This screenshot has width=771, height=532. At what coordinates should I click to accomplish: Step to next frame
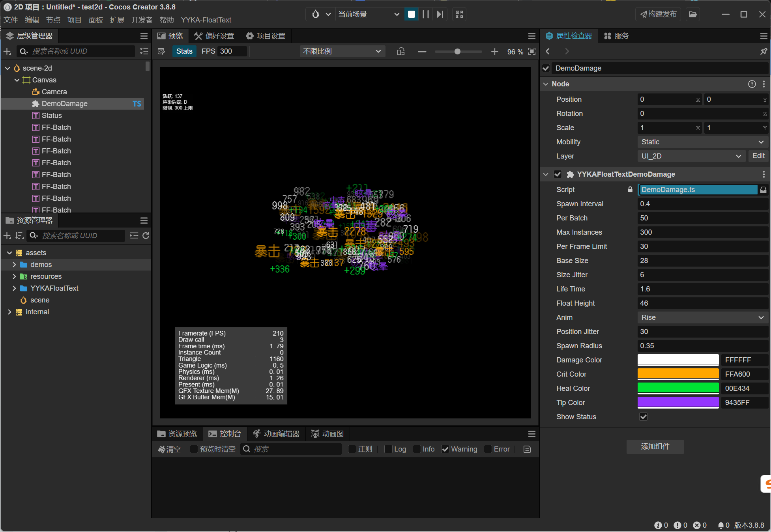[440, 14]
